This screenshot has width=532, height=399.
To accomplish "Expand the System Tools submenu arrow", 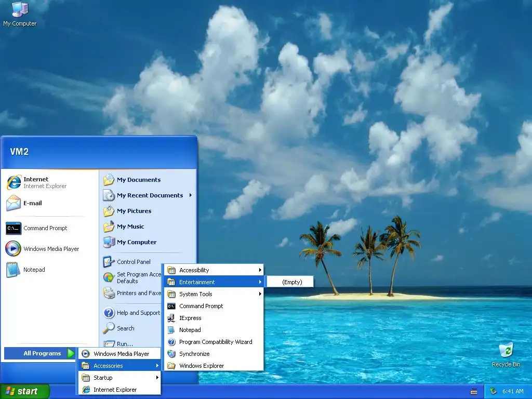I will pos(260,294).
